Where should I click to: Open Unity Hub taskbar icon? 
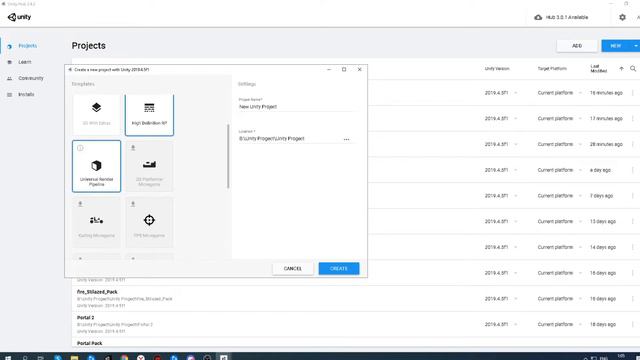point(224,357)
